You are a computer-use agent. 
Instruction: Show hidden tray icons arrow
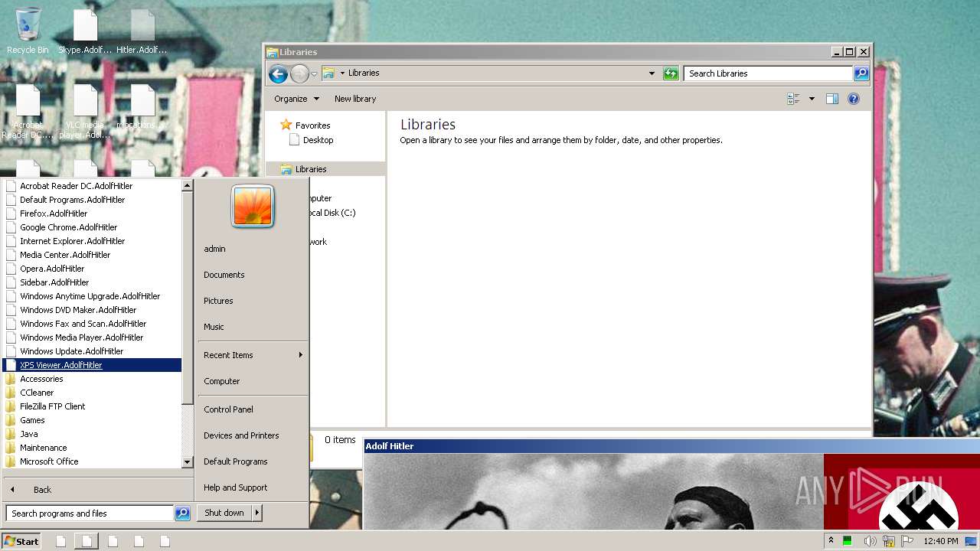(831, 541)
